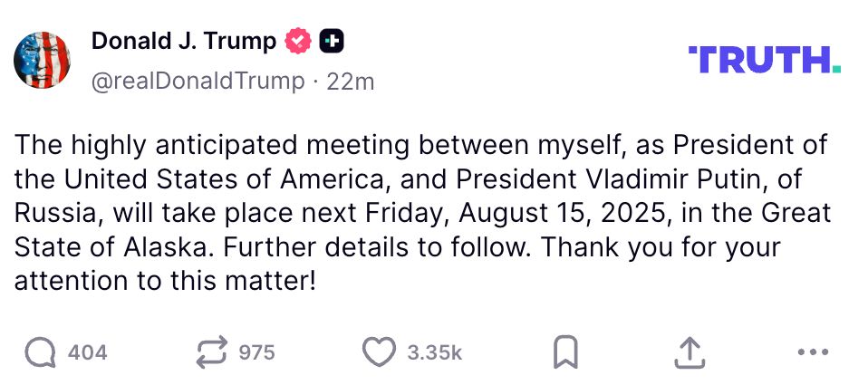ReTruth this post using the arrows icon
Screen dimensions: 868x385
tap(211, 351)
